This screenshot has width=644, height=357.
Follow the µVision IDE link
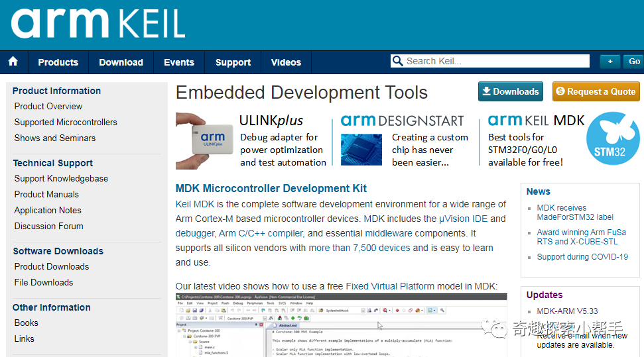[464, 219]
